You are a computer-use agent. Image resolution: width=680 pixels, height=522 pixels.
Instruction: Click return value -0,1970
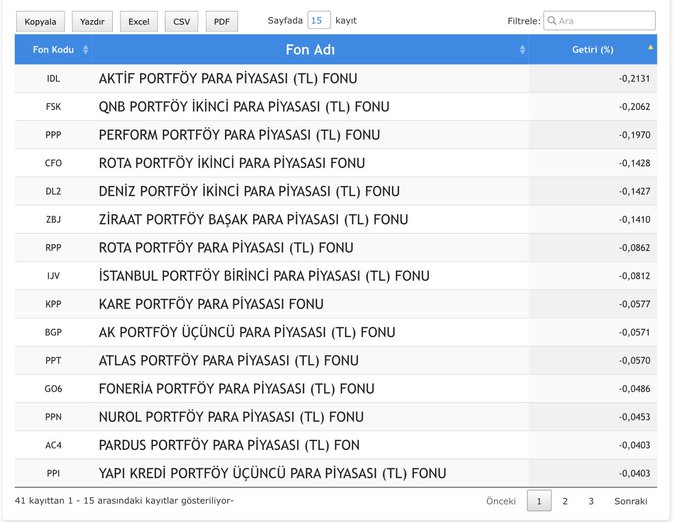point(634,135)
